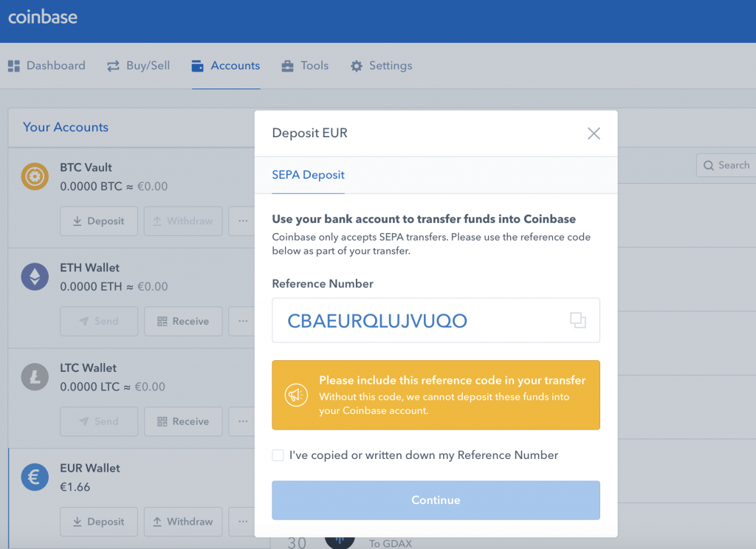Click Deposit under BTC Vault
This screenshot has height=549, width=756.
[x=99, y=221]
